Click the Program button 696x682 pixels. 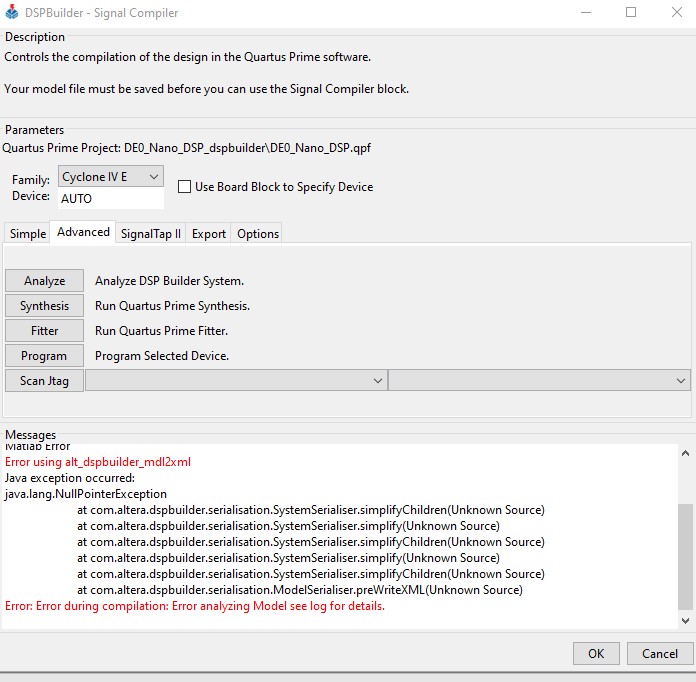(44, 356)
